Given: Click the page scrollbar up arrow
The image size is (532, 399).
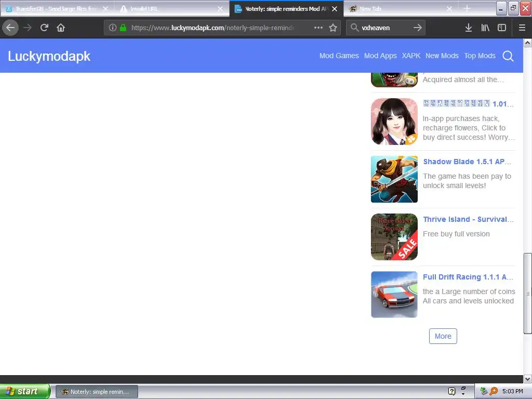Looking at the screenshot, I should coord(528,43).
